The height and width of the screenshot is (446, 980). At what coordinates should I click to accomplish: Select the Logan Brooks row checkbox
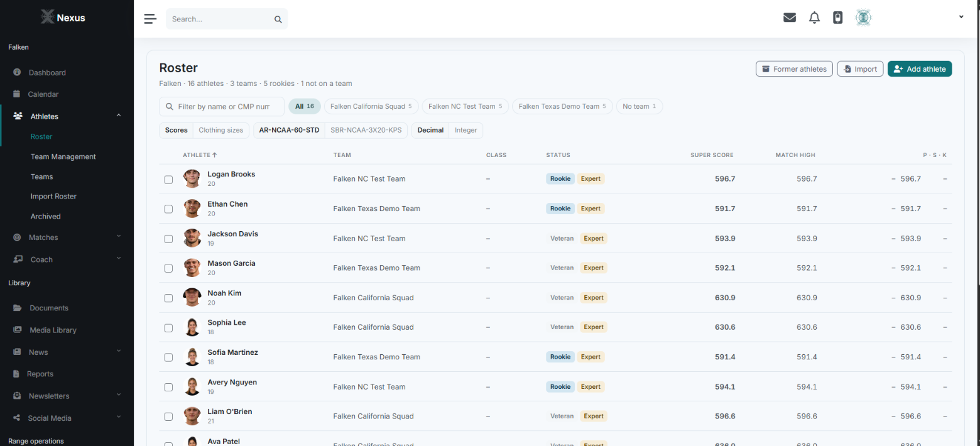pos(168,180)
